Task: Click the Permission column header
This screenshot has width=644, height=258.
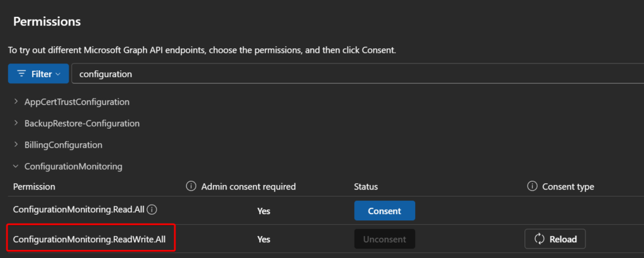Action: point(34,187)
